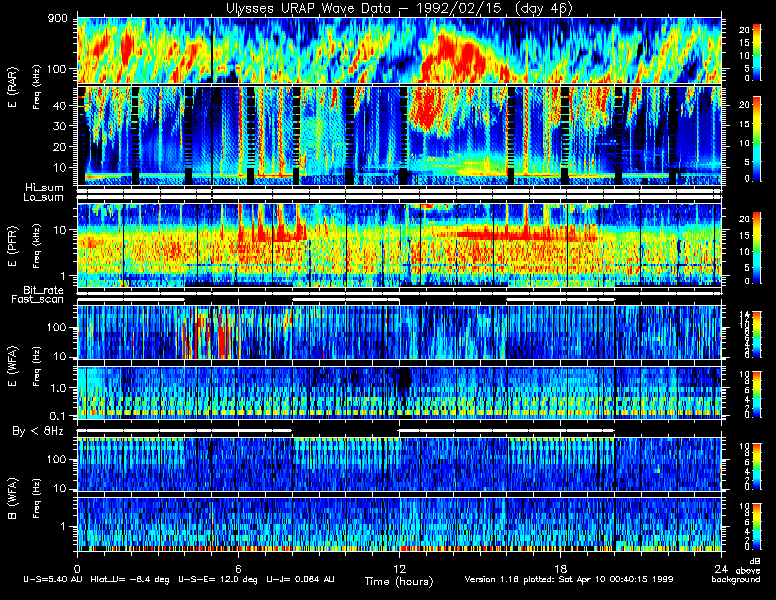Click the By < 8Hz label
The height and width of the screenshot is (600, 776).
(x=38, y=431)
